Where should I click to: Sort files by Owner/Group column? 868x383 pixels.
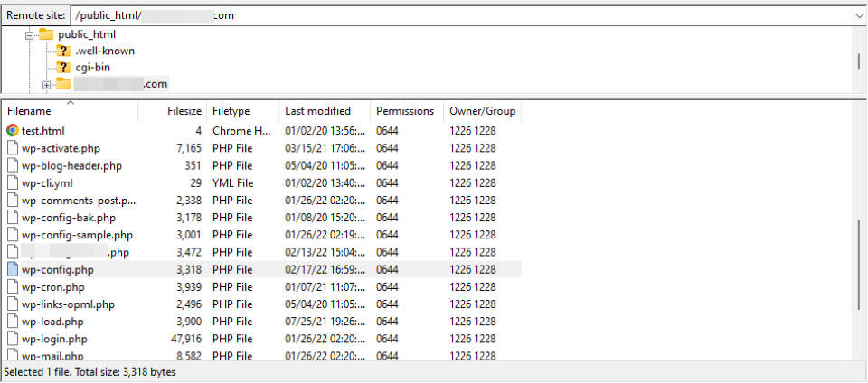click(x=483, y=111)
